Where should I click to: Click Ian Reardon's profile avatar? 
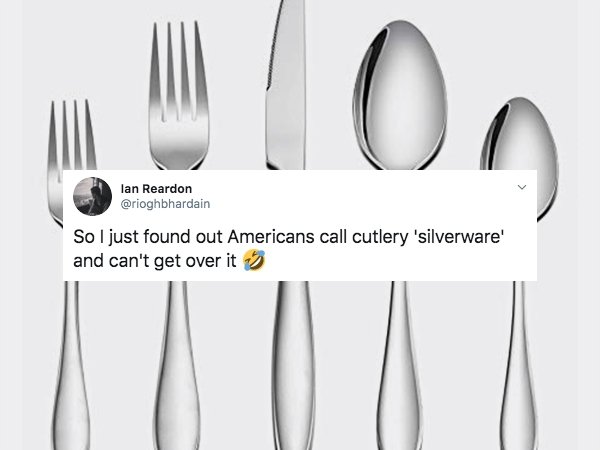92,196
